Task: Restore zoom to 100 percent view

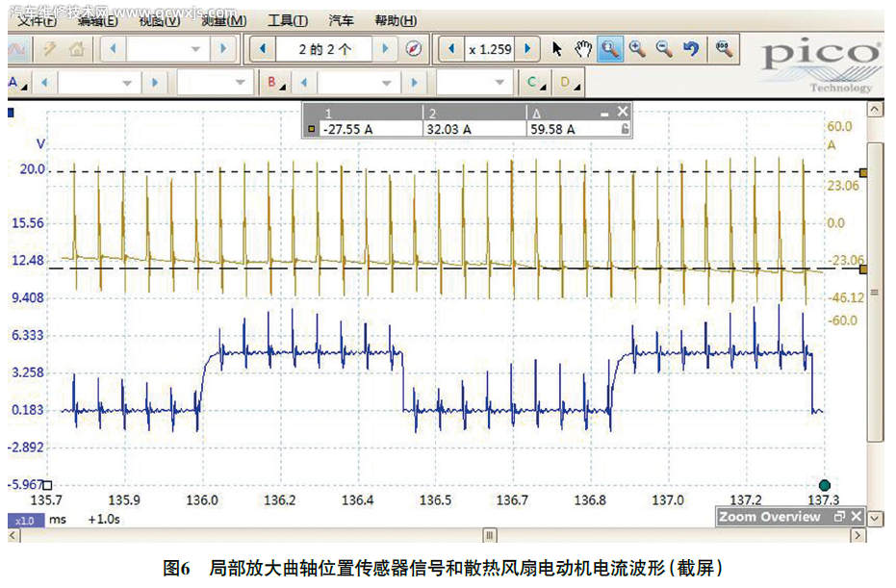Action: pyautogui.click(x=723, y=49)
